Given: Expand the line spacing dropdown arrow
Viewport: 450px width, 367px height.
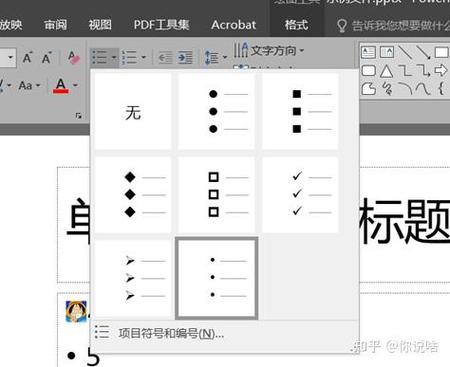Looking at the screenshot, I should click(225, 58).
